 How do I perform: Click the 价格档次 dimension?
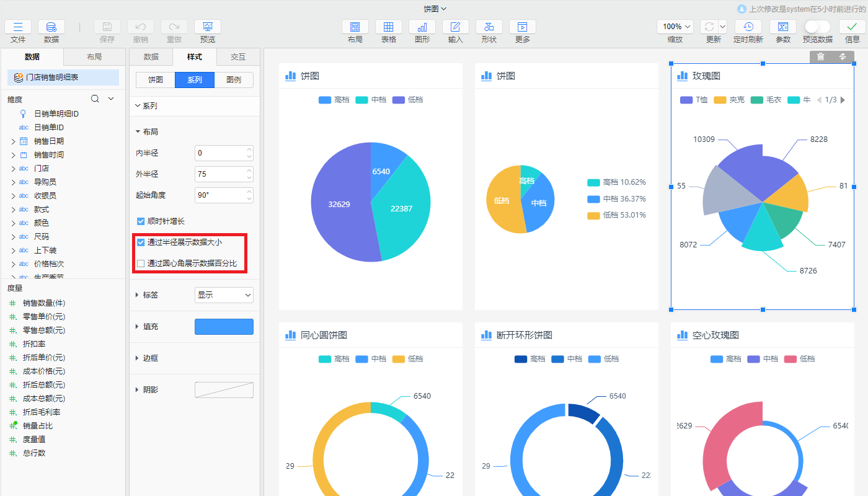pyautogui.click(x=49, y=264)
